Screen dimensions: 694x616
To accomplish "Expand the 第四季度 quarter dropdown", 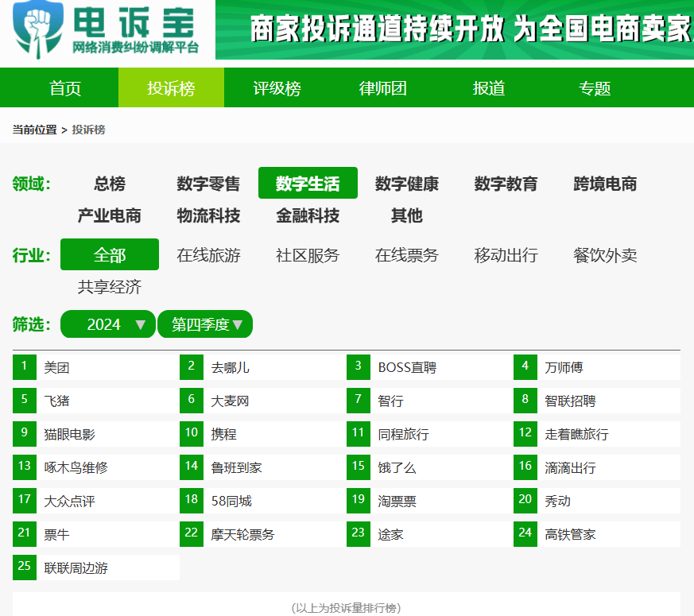I will click(205, 324).
